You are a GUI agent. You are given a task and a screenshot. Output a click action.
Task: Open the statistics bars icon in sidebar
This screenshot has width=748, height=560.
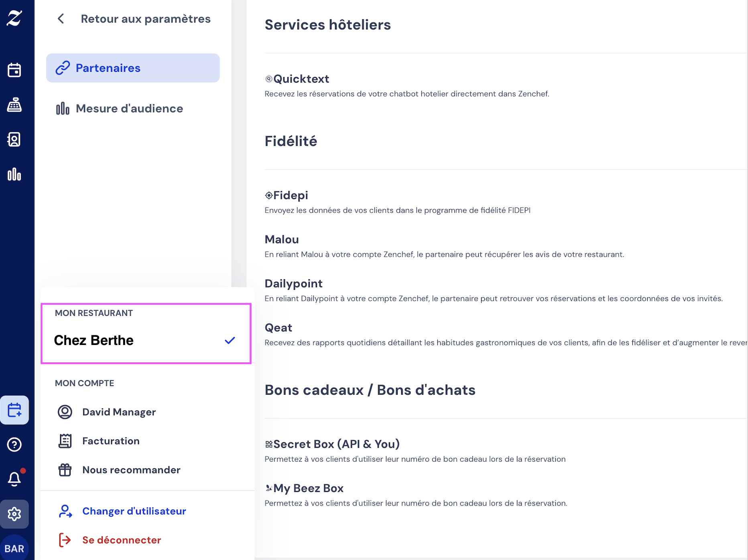14,174
